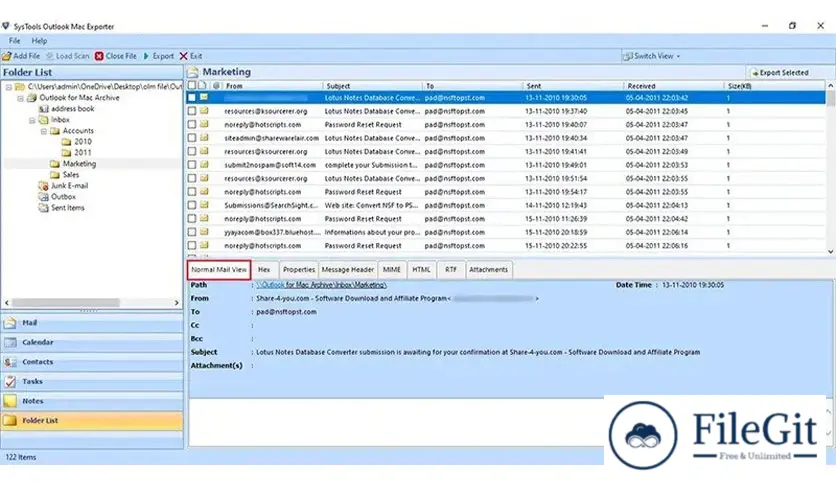Switch to the Hex tab
Image resolution: width=836 pixels, height=484 pixels.
[x=264, y=270]
